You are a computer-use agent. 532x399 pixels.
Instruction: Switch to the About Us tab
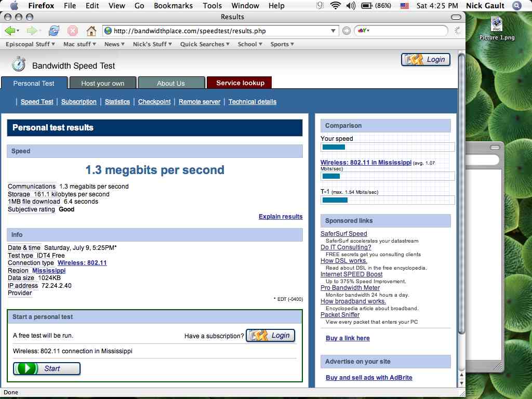[x=171, y=83]
